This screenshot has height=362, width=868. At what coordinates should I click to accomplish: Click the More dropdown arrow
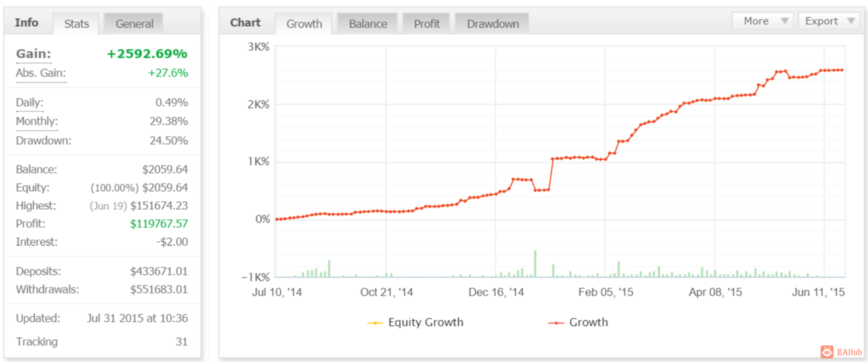pyautogui.click(x=784, y=21)
